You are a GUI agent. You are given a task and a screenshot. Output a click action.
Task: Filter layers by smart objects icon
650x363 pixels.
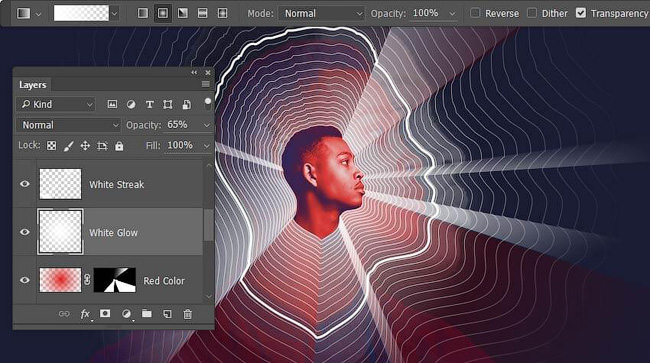(x=187, y=104)
